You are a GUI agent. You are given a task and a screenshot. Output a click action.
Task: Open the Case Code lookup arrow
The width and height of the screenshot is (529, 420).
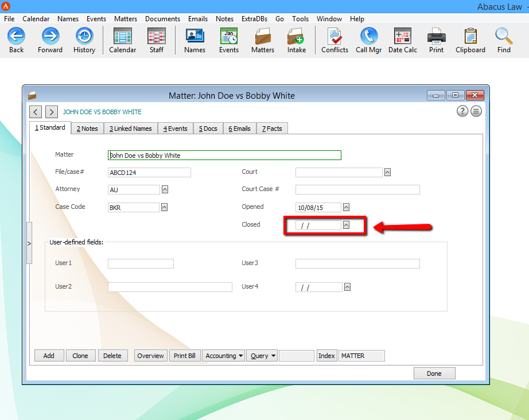[x=164, y=207]
